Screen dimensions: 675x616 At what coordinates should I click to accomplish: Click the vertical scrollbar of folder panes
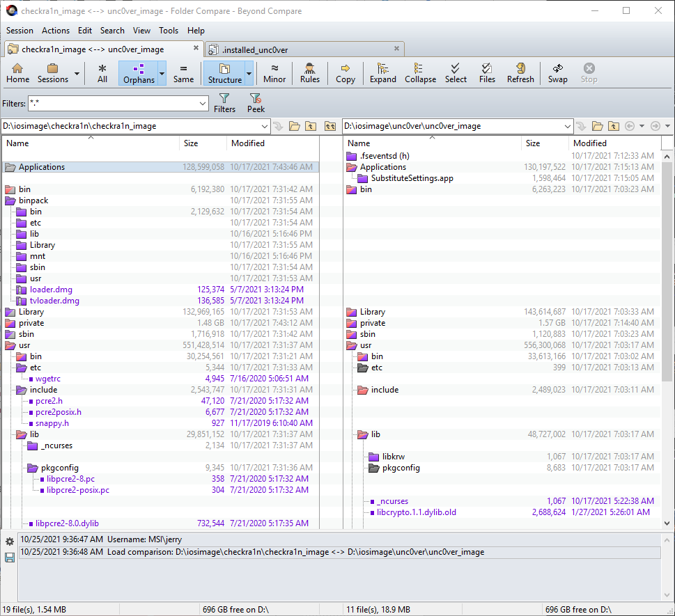667,272
